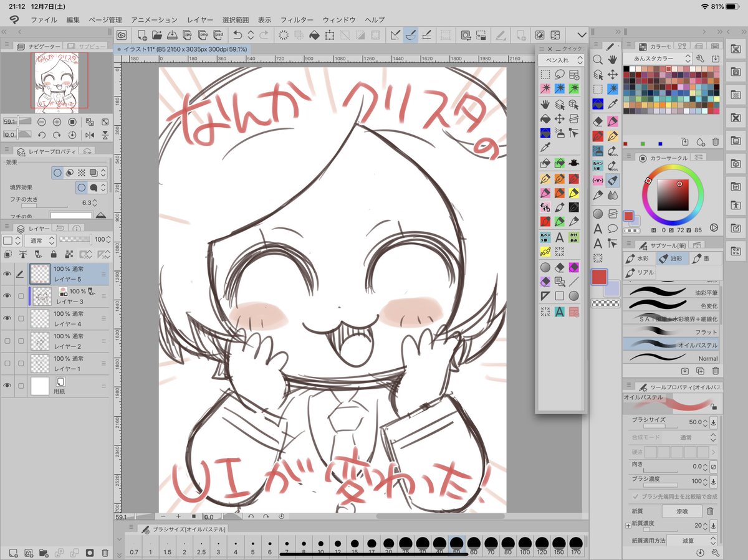The image size is (748, 560).
Task: Show layer レイヤー 1 visibility box
Action: tap(7, 363)
